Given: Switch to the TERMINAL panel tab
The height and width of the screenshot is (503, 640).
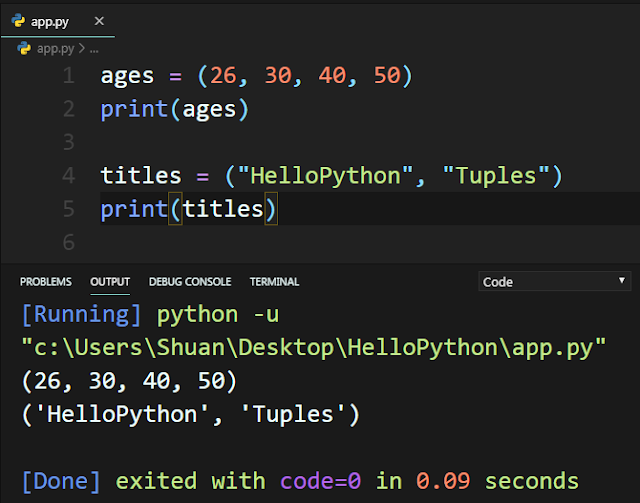Looking at the screenshot, I should (x=274, y=282).
